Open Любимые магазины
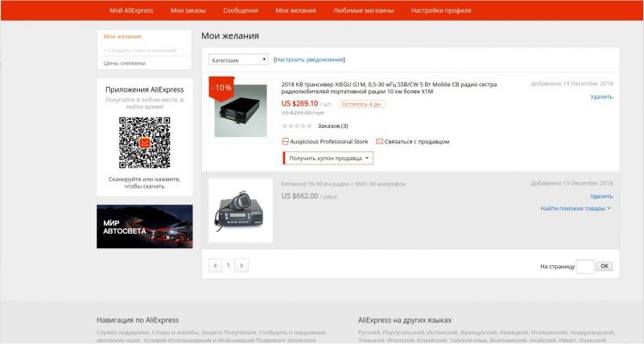 [364, 10]
